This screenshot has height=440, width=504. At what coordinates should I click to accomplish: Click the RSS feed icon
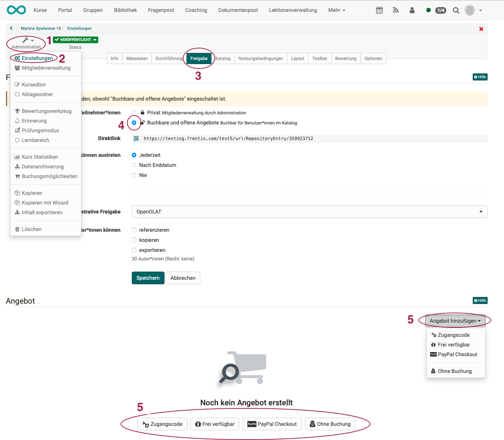[396, 10]
